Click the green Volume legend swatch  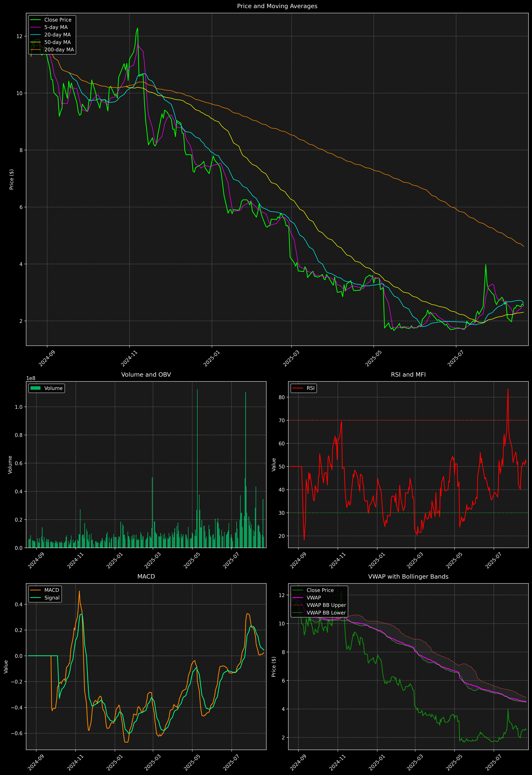click(35, 388)
